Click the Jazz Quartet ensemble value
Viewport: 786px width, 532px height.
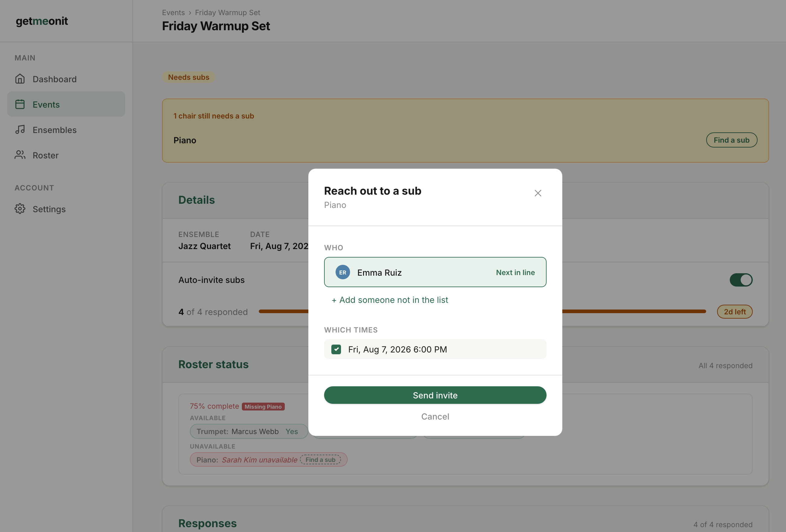click(x=204, y=246)
